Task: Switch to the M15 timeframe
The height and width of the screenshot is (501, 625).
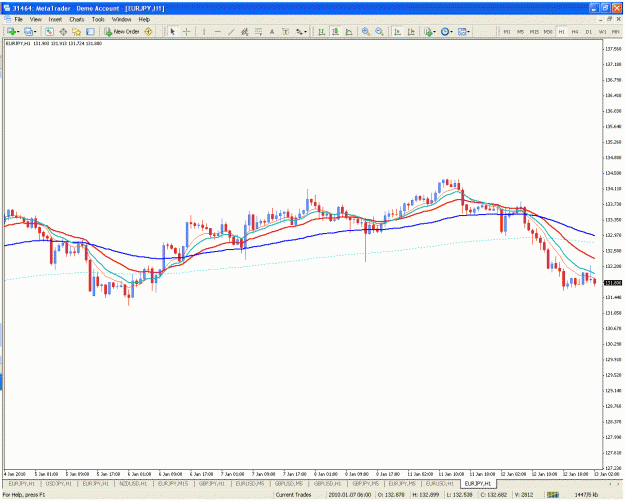Action: 534,31
